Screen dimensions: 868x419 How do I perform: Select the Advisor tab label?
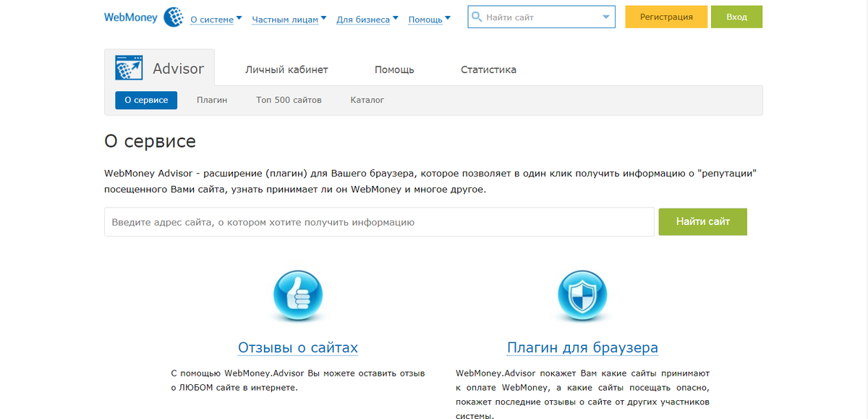(179, 69)
